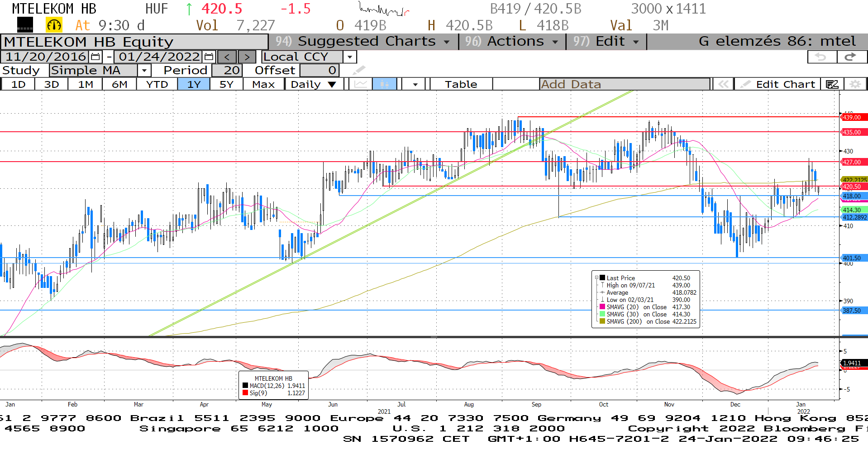
Task: Click the MTELEKOM HB Equity security field
Action: coord(134,42)
